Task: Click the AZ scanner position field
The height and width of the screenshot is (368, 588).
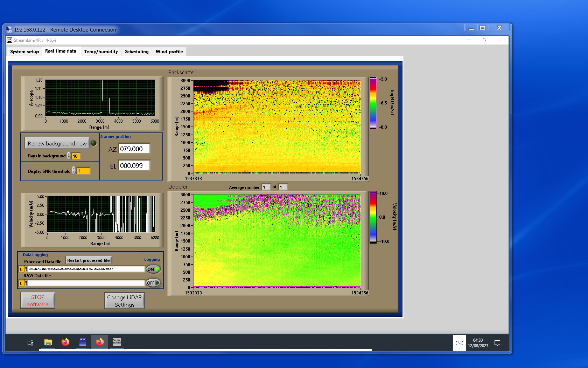Action: (134, 149)
